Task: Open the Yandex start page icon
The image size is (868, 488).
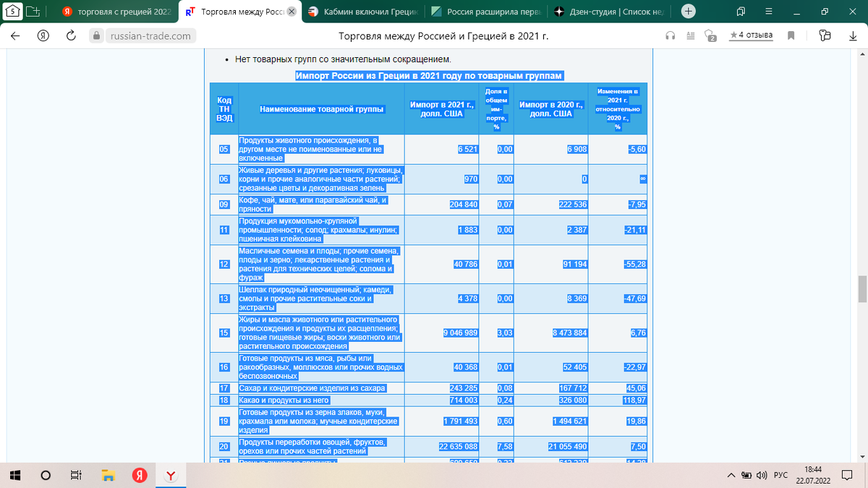Action: [x=14, y=12]
